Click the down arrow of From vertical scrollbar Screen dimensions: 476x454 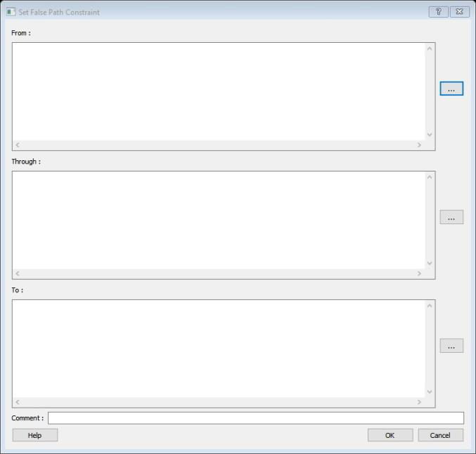point(430,134)
